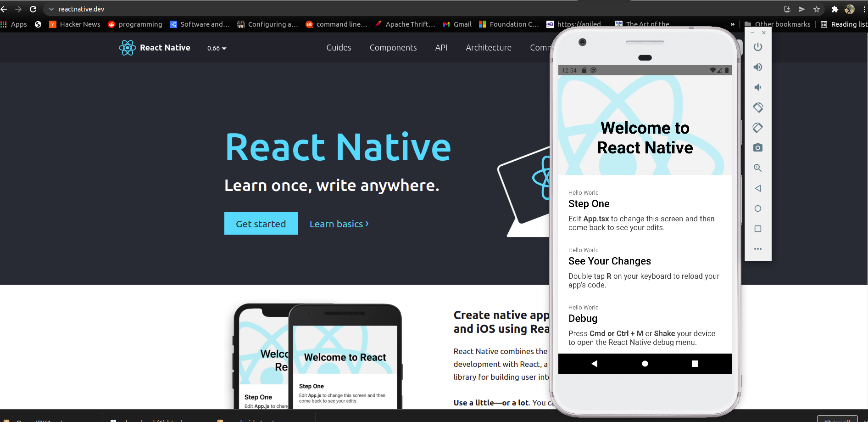This screenshot has height=422, width=868.
Task: Rotate emulator right with the second rotate icon
Action: click(758, 128)
